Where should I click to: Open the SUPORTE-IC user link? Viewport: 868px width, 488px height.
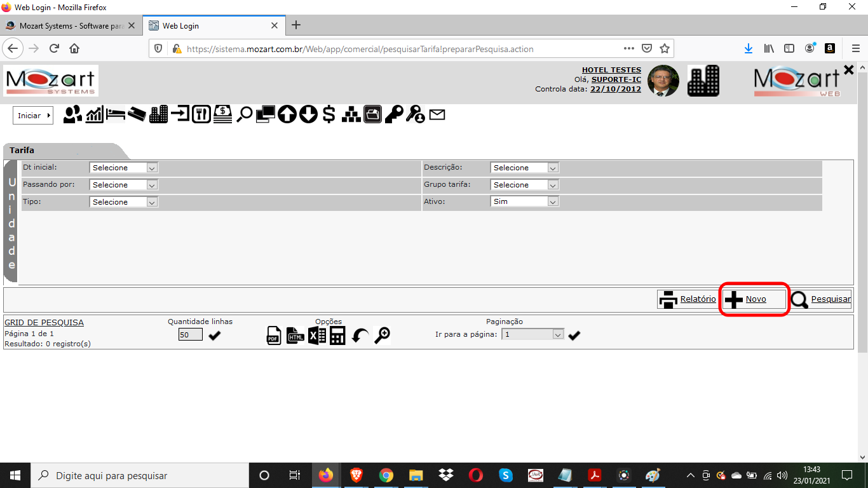pos(616,79)
